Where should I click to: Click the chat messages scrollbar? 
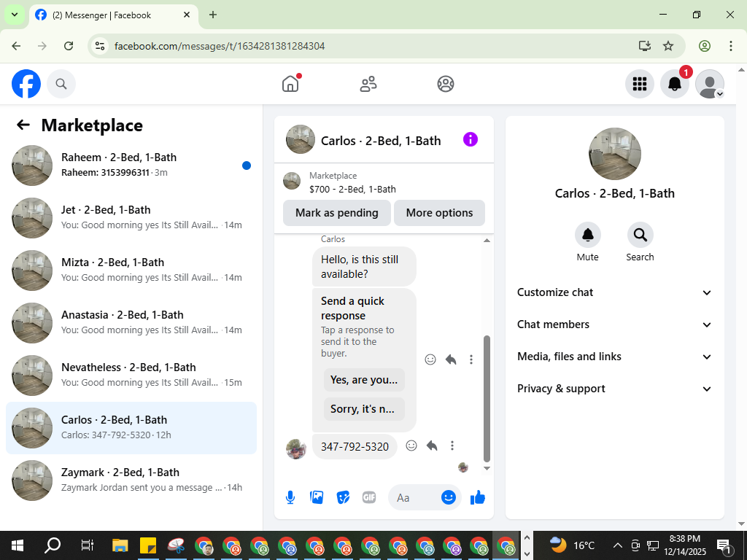click(487, 399)
